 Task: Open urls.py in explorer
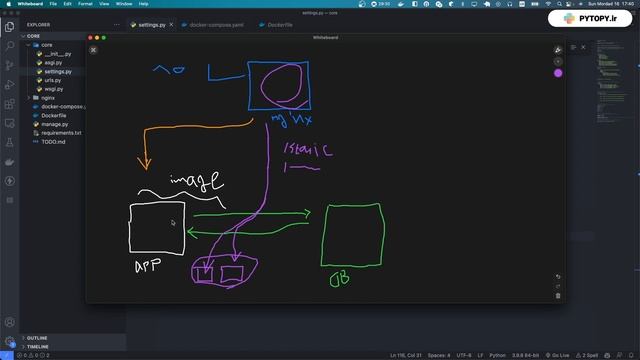coord(52,80)
